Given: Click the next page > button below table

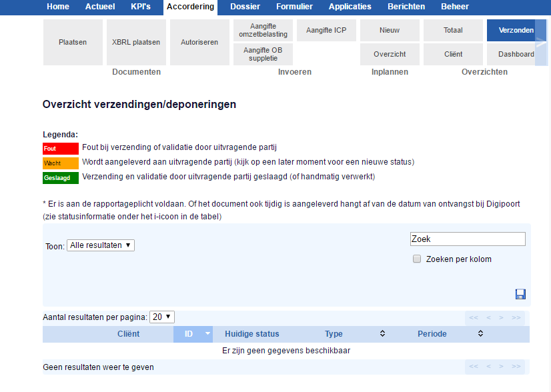Looking at the screenshot, I should point(501,367).
